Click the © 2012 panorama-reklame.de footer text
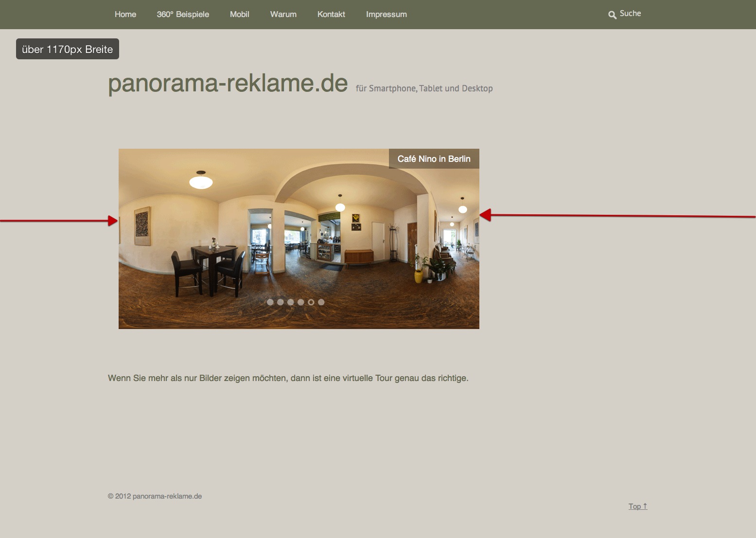 click(155, 496)
